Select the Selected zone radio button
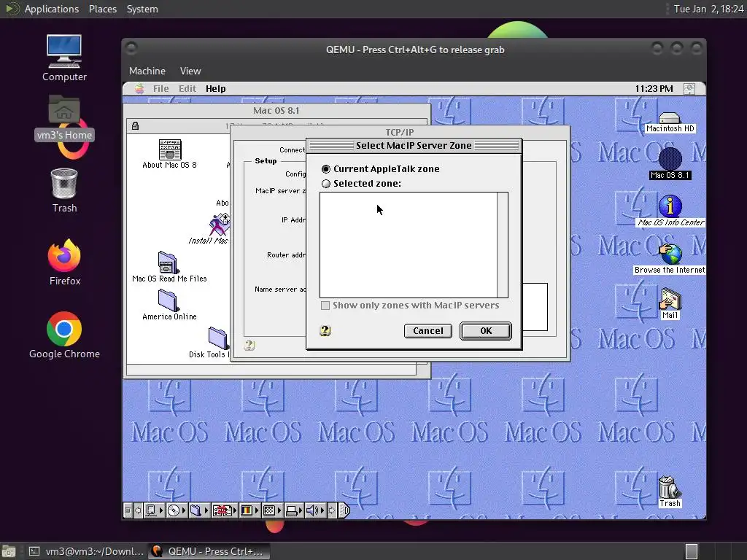 326,183
